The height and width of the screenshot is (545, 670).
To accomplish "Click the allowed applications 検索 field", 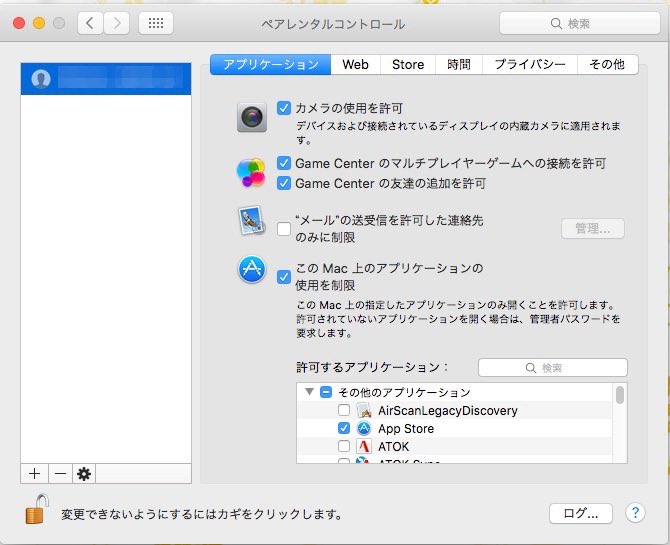I will 553,368.
